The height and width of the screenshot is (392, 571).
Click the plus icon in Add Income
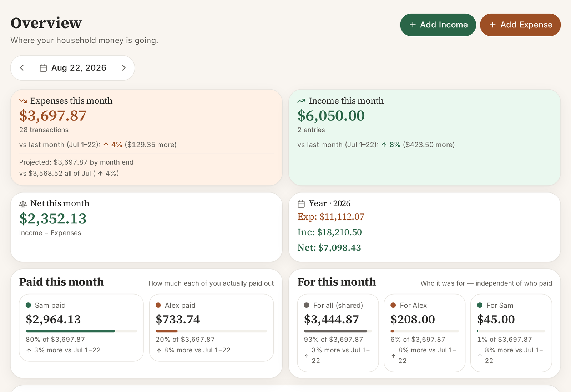[413, 25]
